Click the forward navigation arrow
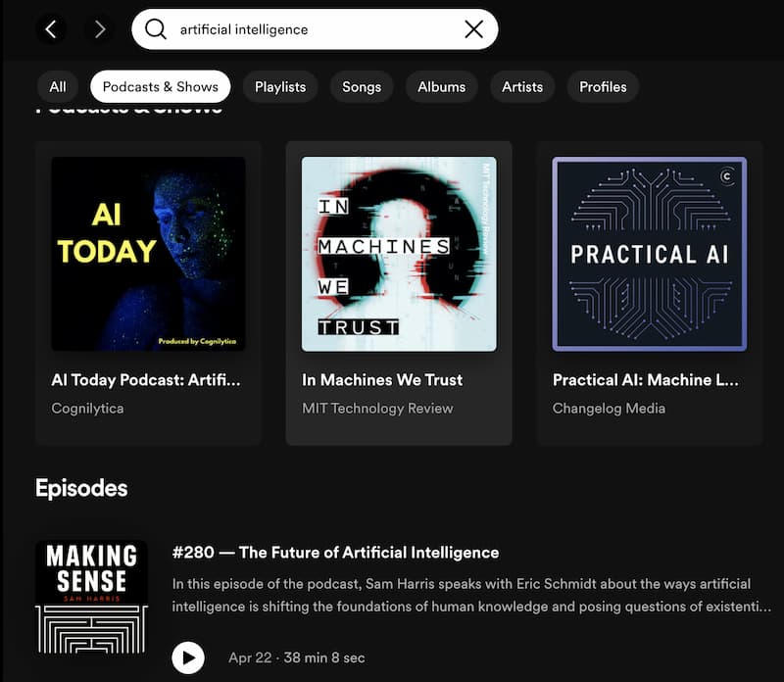Viewport: 784px width, 682px height. [x=98, y=28]
